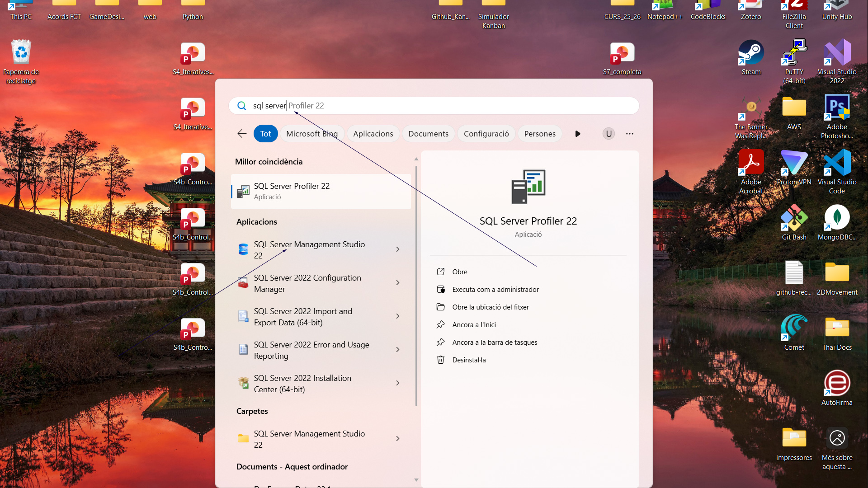Open the Git Bash desktop icon
The image size is (868, 488).
[794, 219]
